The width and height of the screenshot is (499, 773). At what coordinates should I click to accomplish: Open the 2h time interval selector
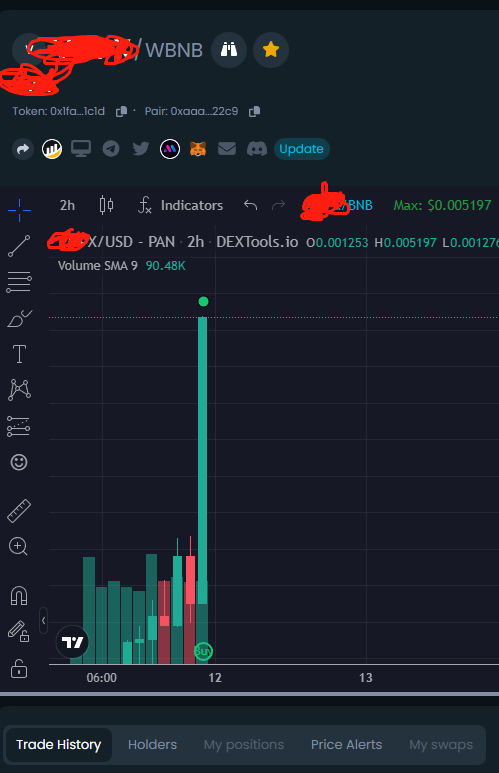(x=67, y=205)
